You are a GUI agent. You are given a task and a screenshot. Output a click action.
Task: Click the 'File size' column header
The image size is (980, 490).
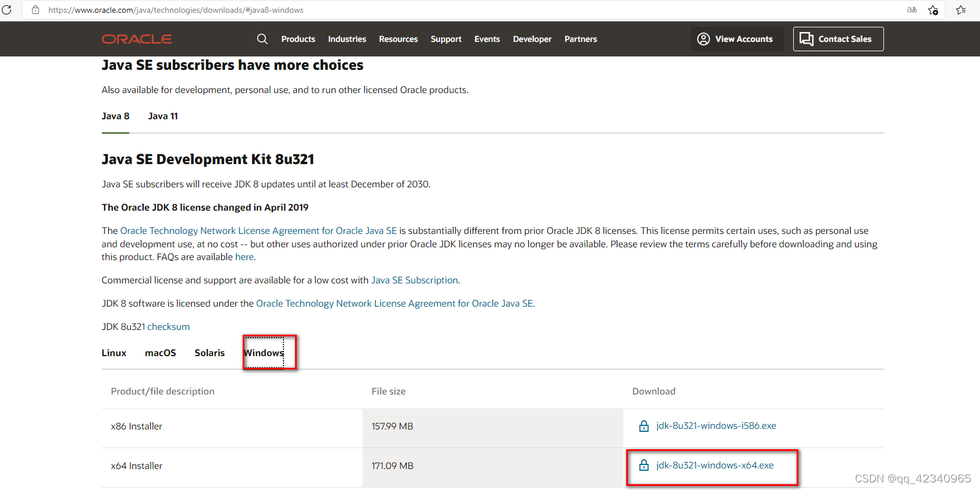click(x=388, y=392)
